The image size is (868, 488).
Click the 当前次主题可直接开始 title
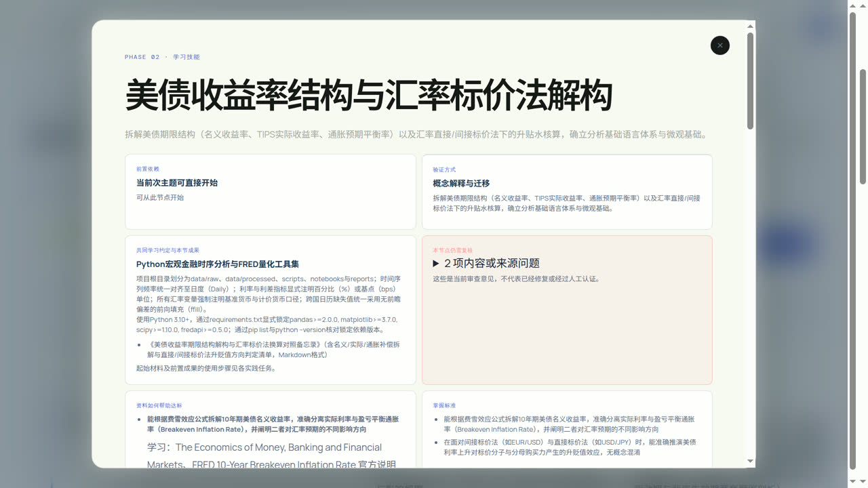tap(177, 183)
